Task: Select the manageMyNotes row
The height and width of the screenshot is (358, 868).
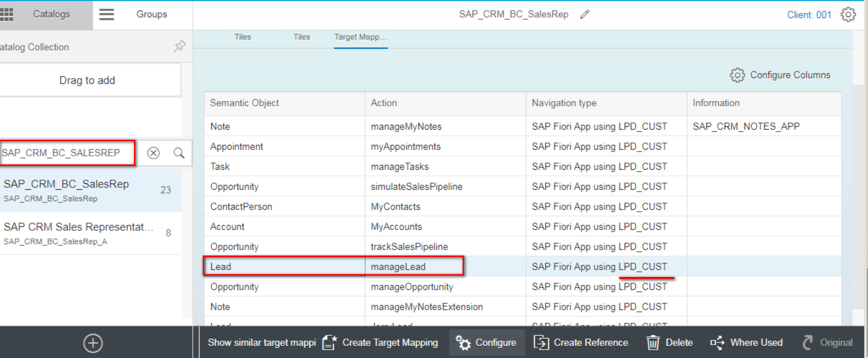Action: point(523,126)
